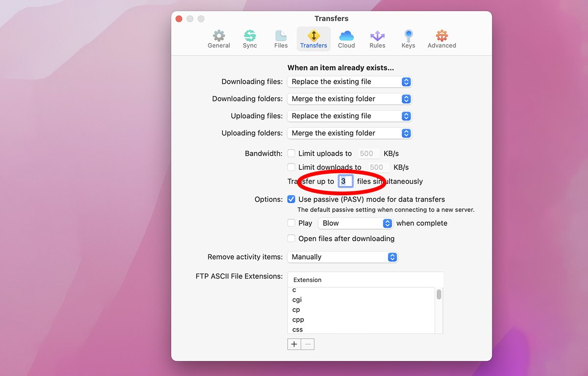Disable Use passive (PASV) mode checkbox
The height and width of the screenshot is (376, 588).
(x=292, y=199)
